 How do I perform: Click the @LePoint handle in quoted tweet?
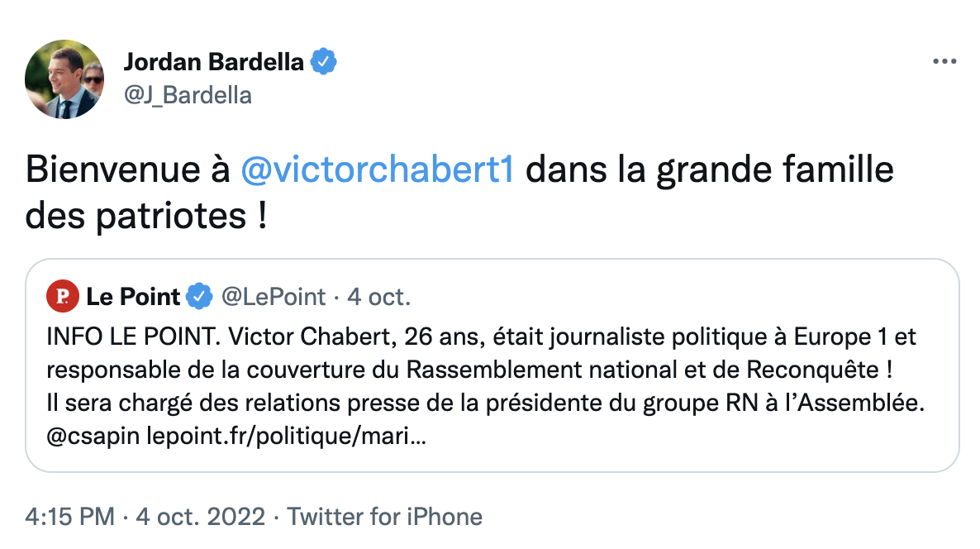click(x=270, y=296)
